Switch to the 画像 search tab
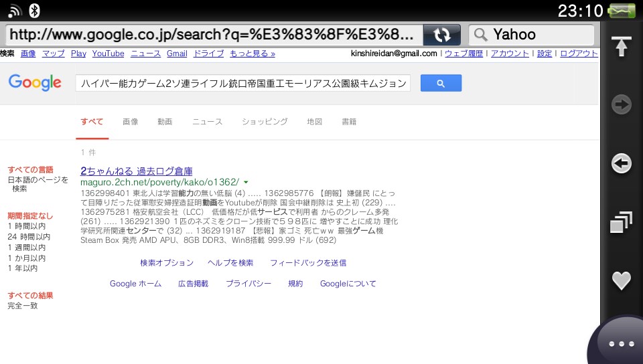 (x=130, y=122)
